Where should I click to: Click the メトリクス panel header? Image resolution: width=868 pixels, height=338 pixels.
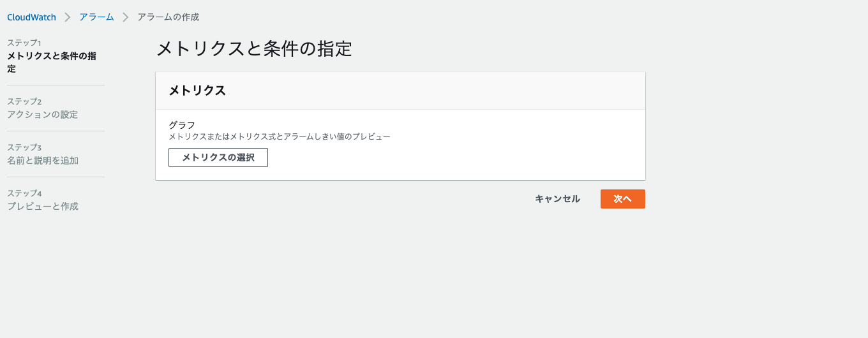[x=197, y=91]
